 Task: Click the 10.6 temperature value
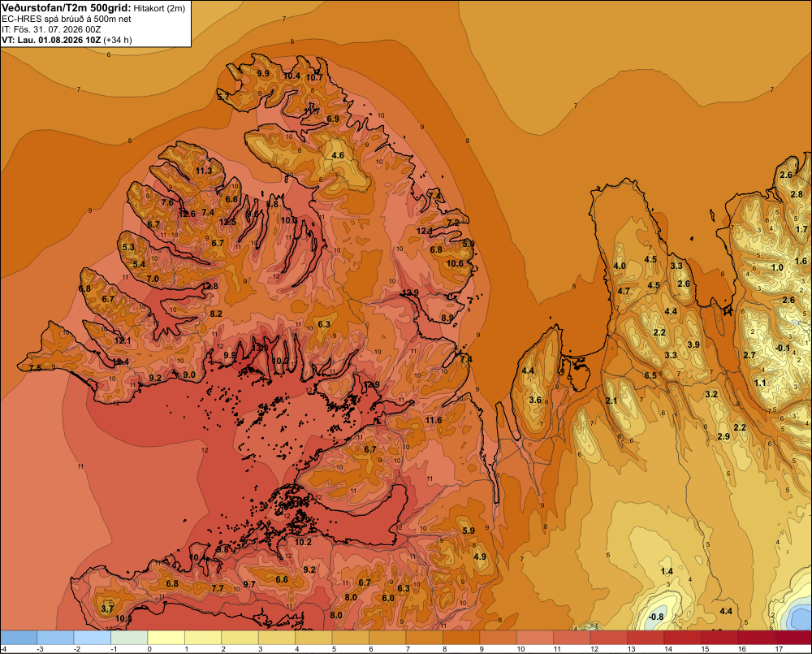(455, 263)
